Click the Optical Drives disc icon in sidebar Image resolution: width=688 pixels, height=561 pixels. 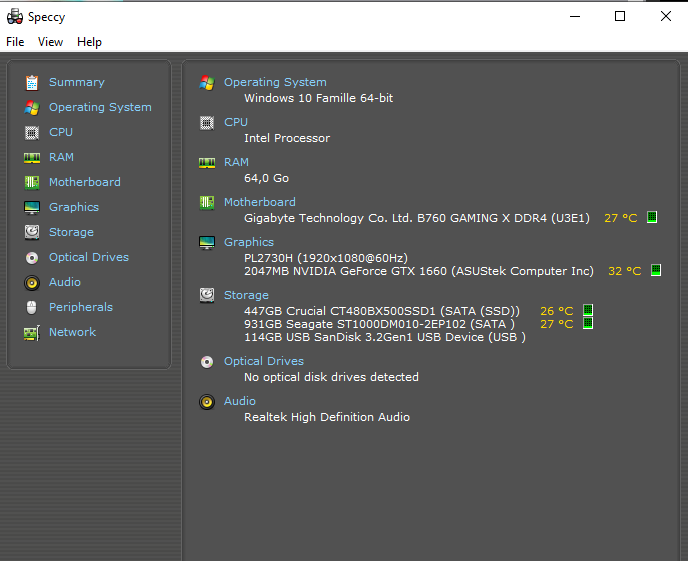pyautogui.click(x=32, y=257)
